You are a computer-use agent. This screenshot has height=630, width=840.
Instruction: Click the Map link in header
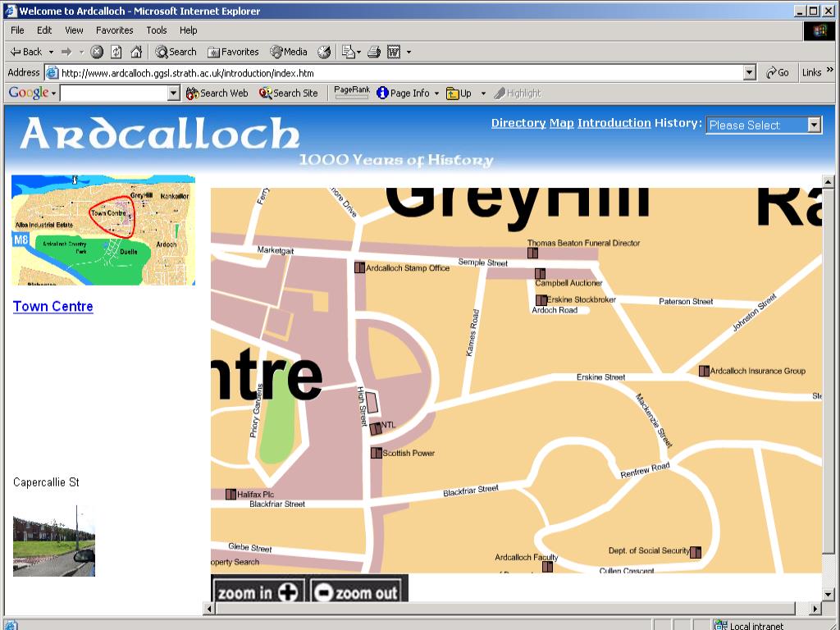coord(561,123)
